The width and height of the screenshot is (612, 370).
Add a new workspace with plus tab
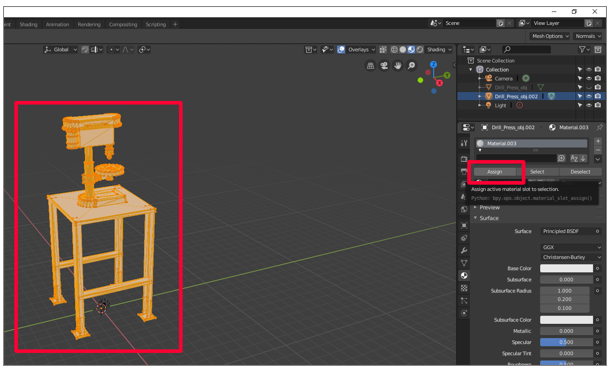pos(175,24)
